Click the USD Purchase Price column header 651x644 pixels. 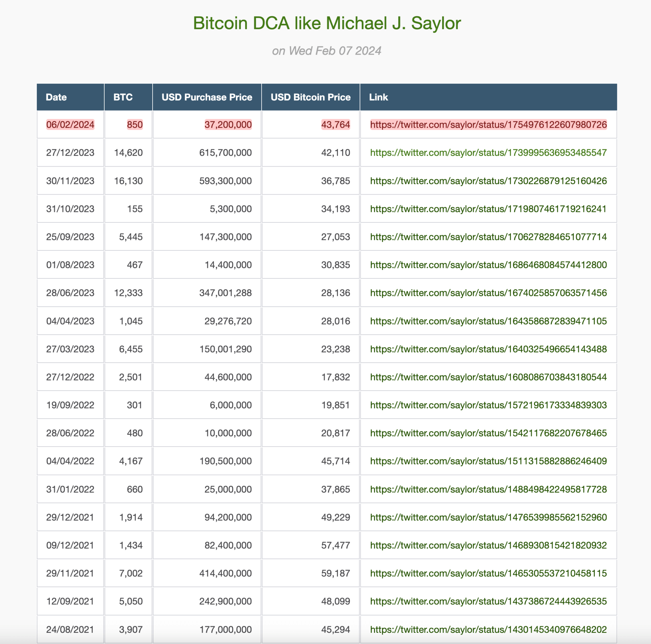coord(207,97)
